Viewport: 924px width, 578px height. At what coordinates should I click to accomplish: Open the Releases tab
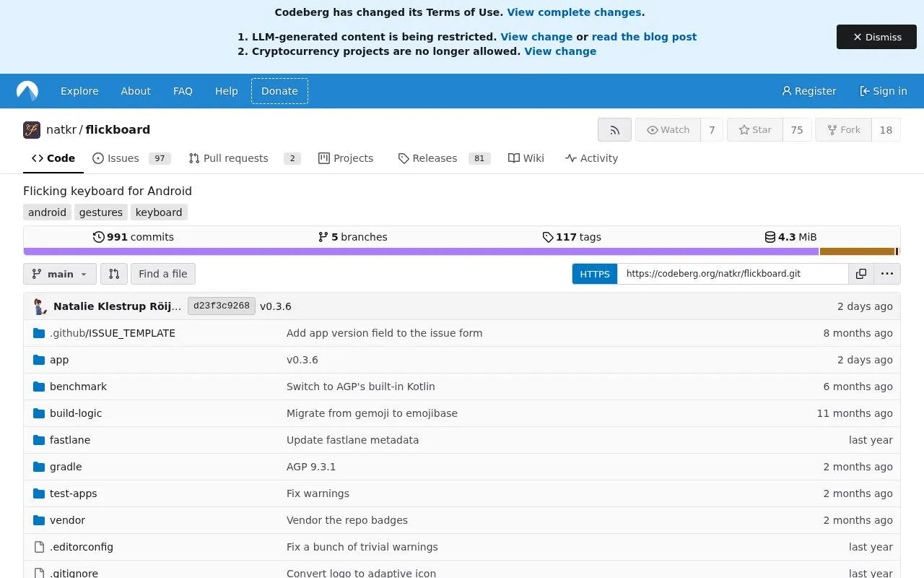(444, 158)
